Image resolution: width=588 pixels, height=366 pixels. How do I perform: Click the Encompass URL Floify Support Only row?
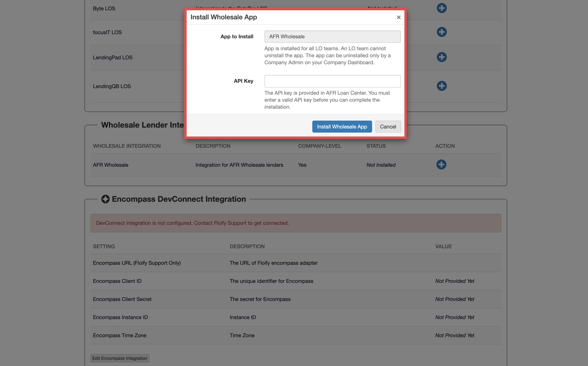pos(137,263)
